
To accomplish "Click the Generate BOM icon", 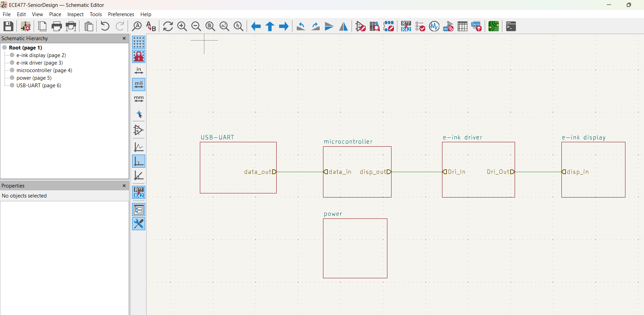I will pos(476,26).
